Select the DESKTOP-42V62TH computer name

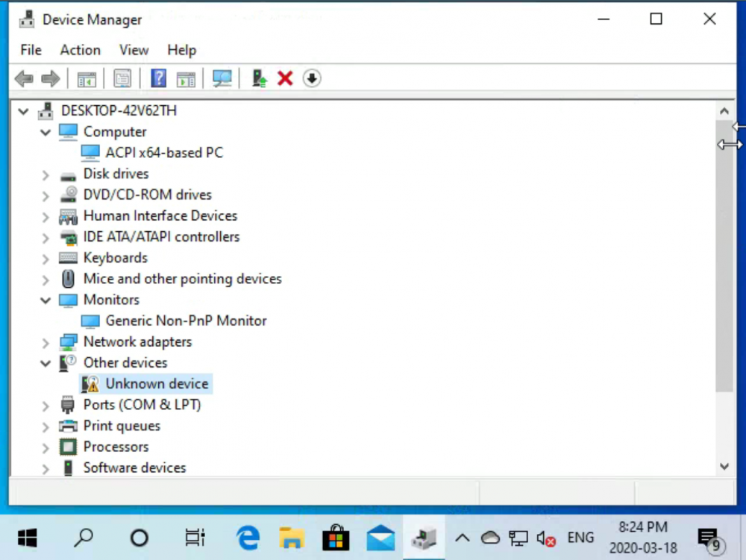coord(119,111)
